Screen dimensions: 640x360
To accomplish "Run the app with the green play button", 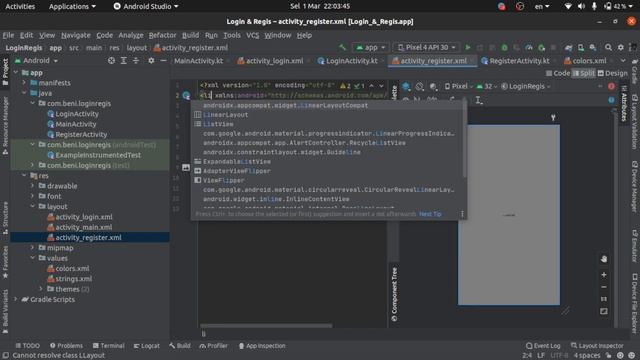I will 468,47.
